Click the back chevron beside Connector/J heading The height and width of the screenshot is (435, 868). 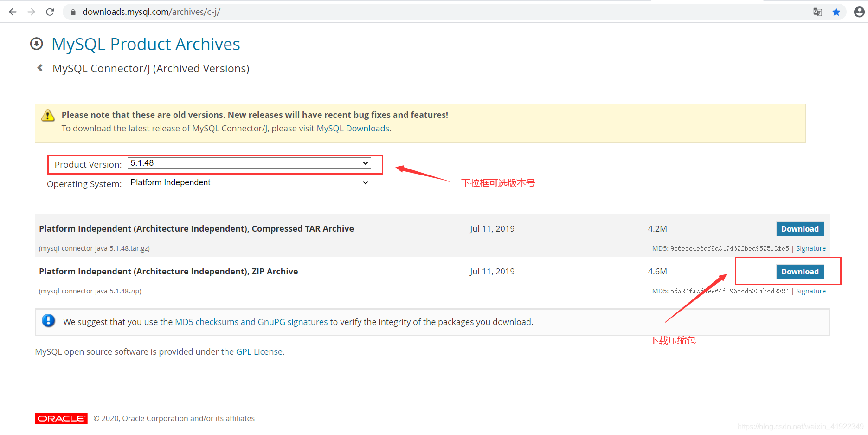pyautogui.click(x=40, y=68)
